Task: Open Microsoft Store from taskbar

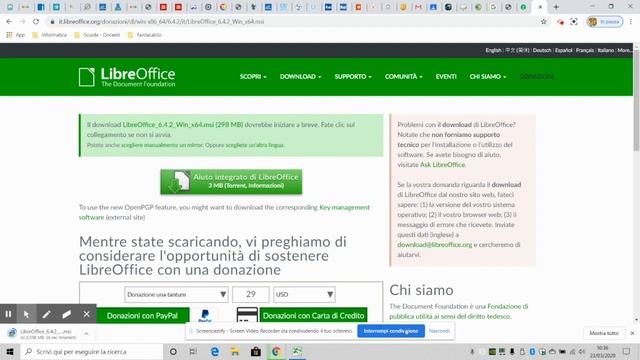Action: click(256, 351)
